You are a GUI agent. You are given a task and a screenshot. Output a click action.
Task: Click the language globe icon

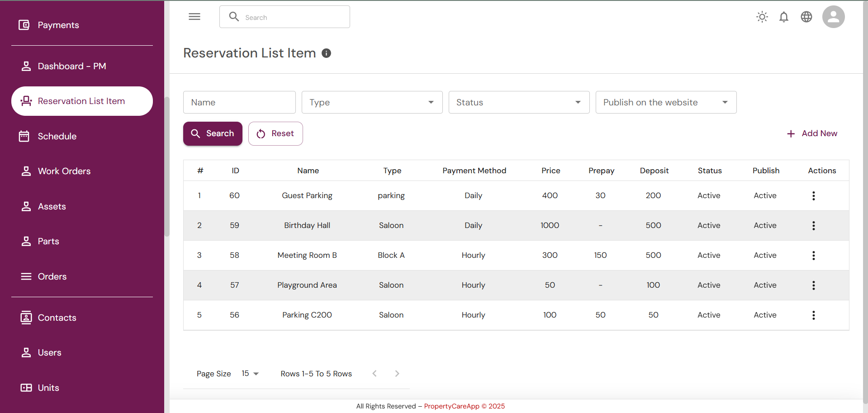pos(806,17)
